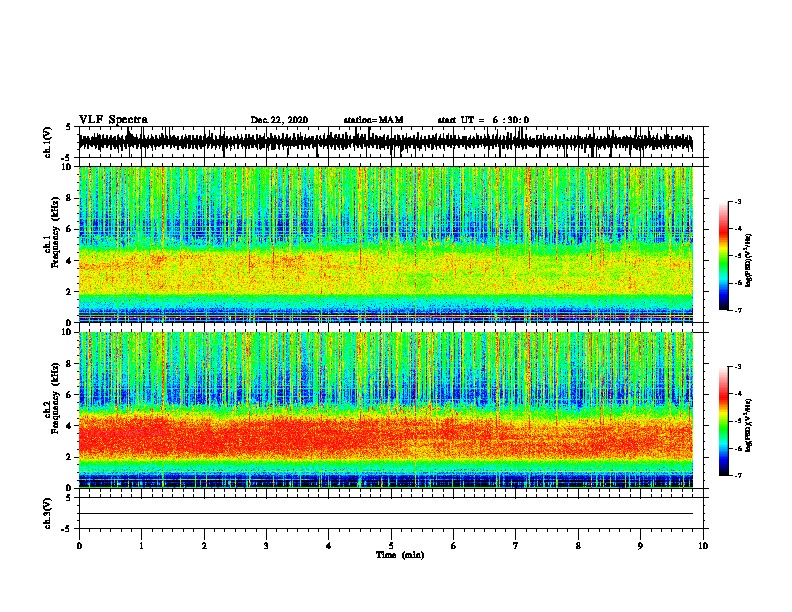
Task: Click time axis tick label '1'
Action: pyautogui.click(x=141, y=546)
